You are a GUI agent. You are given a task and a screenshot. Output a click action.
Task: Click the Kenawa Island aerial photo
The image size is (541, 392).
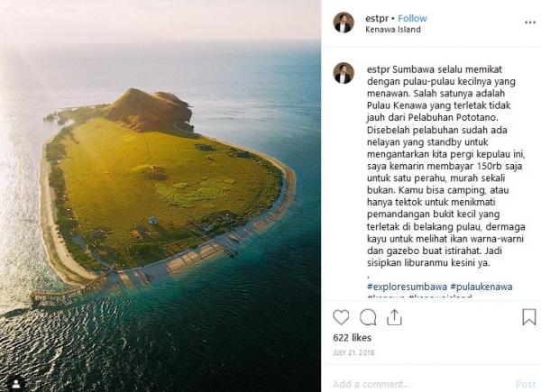[x=160, y=196]
